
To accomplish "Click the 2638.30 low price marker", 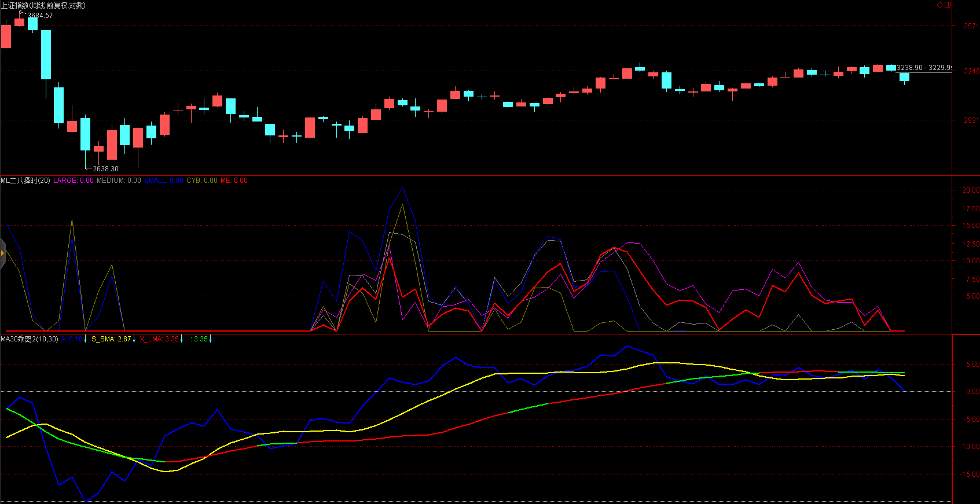I will 105,169.
